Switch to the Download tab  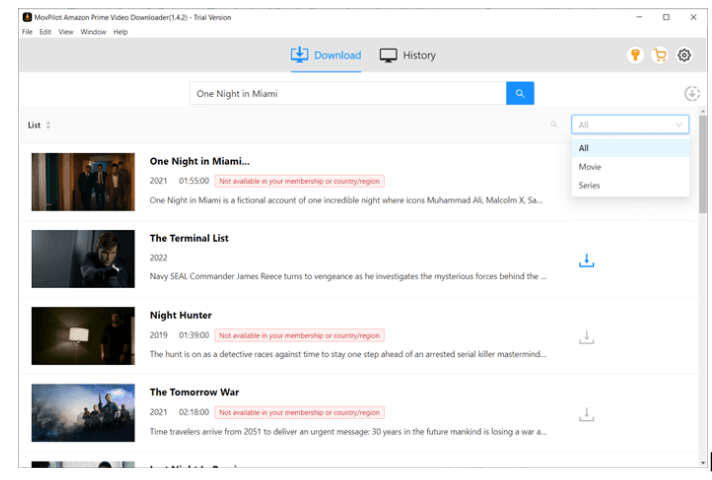326,56
